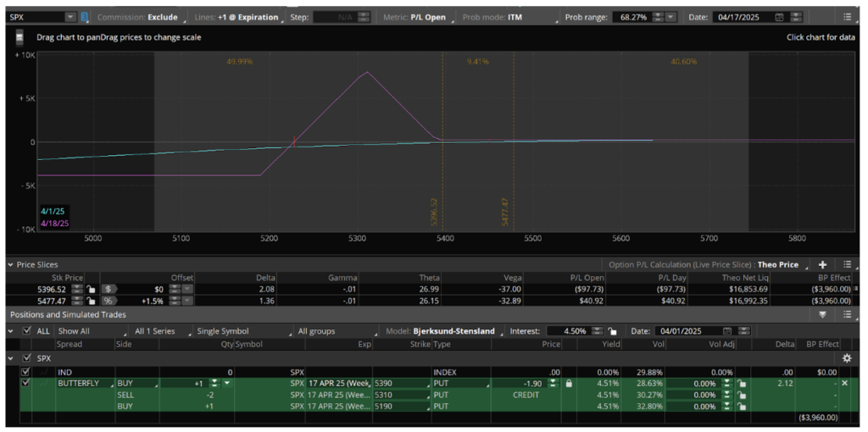Open the 5190 strike dropdown
The image size is (868, 432).
[402, 407]
